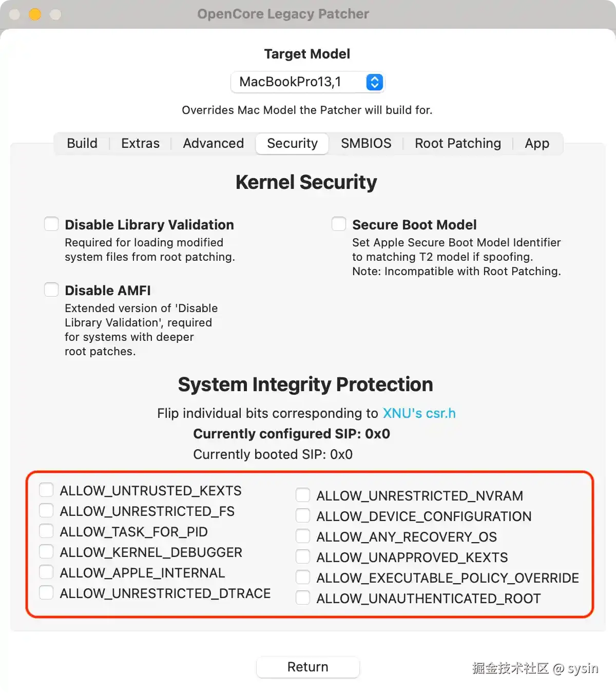616x693 pixels.
Task: Select the Advanced tab
Action: point(213,143)
